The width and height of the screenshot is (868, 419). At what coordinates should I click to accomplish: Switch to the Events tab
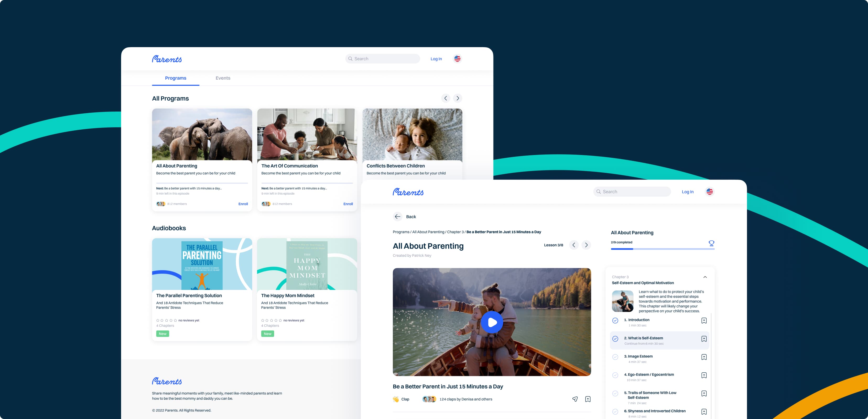[x=223, y=78]
